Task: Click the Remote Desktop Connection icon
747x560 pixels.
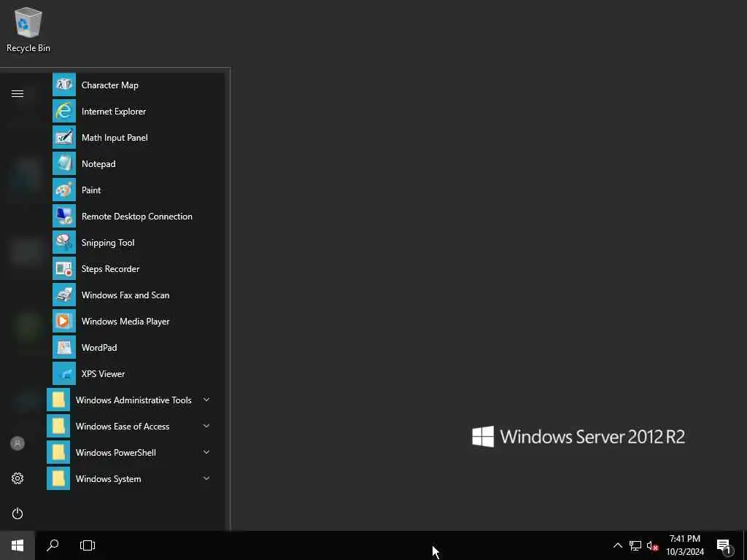Action: 64,216
